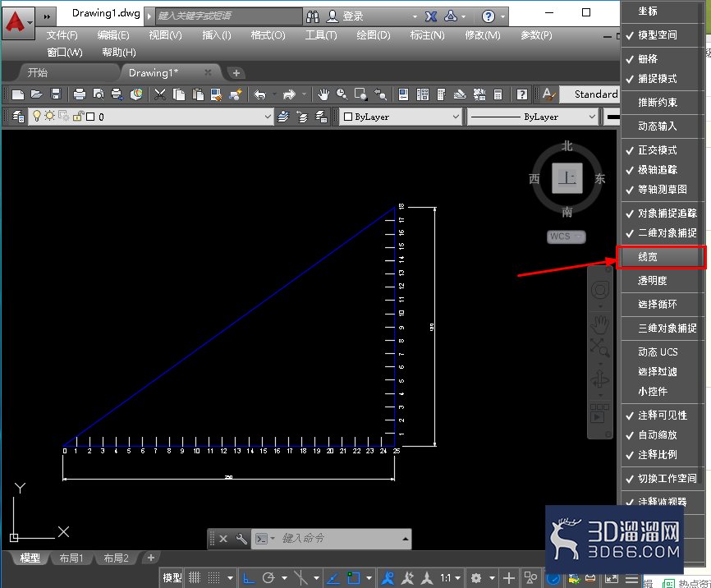Click the Undo arrow icon
This screenshot has width=711, height=588.
coord(259,94)
